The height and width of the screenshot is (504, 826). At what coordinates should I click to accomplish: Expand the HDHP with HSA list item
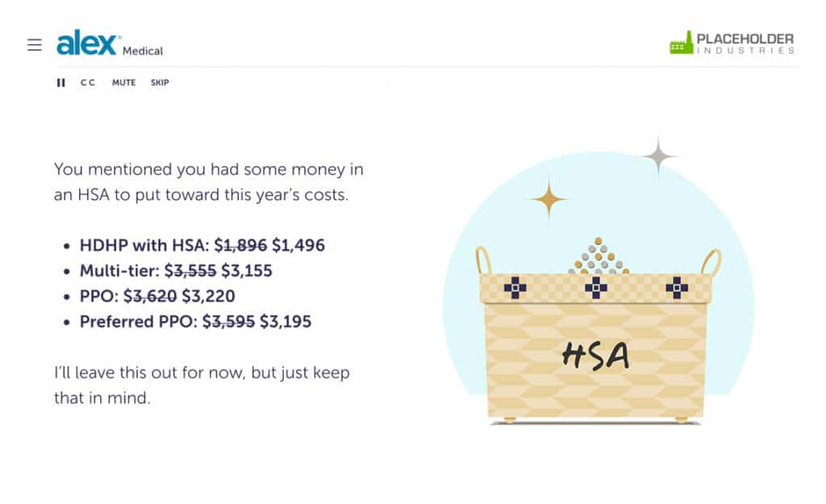tap(200, 245)
